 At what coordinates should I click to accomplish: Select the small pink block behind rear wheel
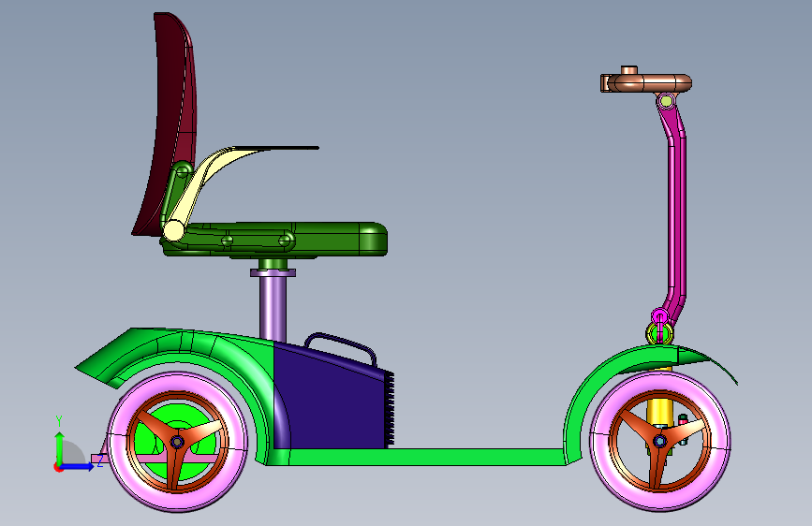point(97,460)
